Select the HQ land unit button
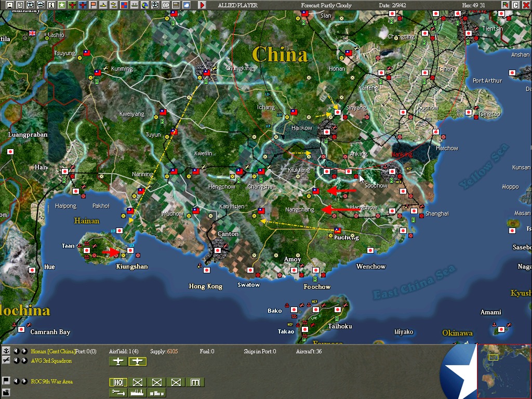Screen dimensions: 532x399 pyautogui.click(x=118, y=382)
